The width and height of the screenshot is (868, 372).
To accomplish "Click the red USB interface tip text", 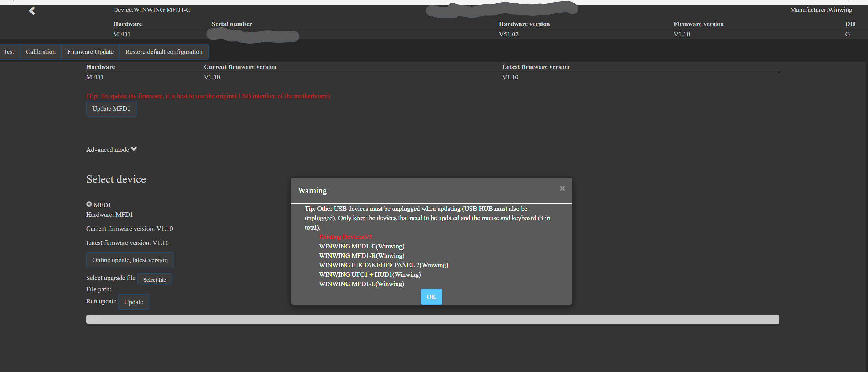I will (x=208, y=96).
